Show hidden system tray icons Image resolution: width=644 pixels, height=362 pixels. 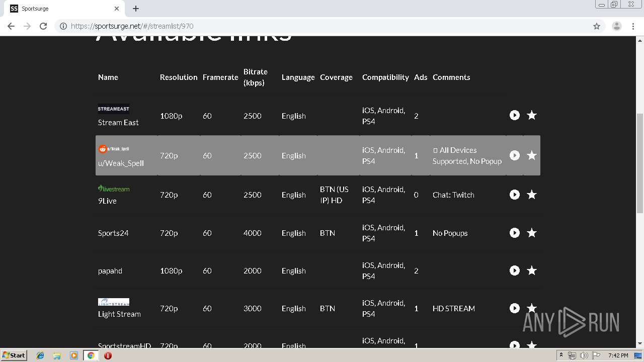(561, 355)
